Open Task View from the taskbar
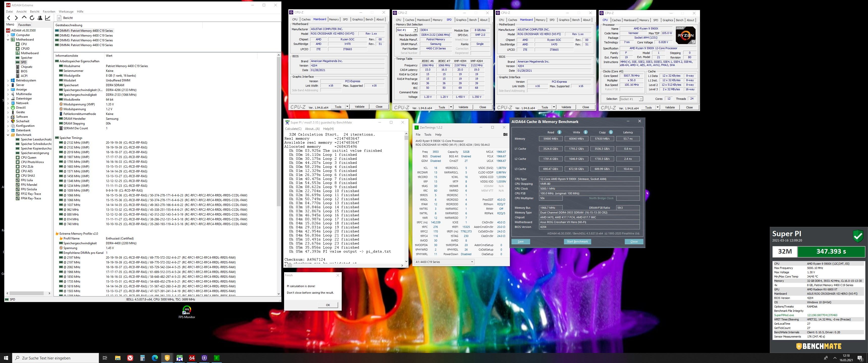The image size is (868, 363). (105, 358)
